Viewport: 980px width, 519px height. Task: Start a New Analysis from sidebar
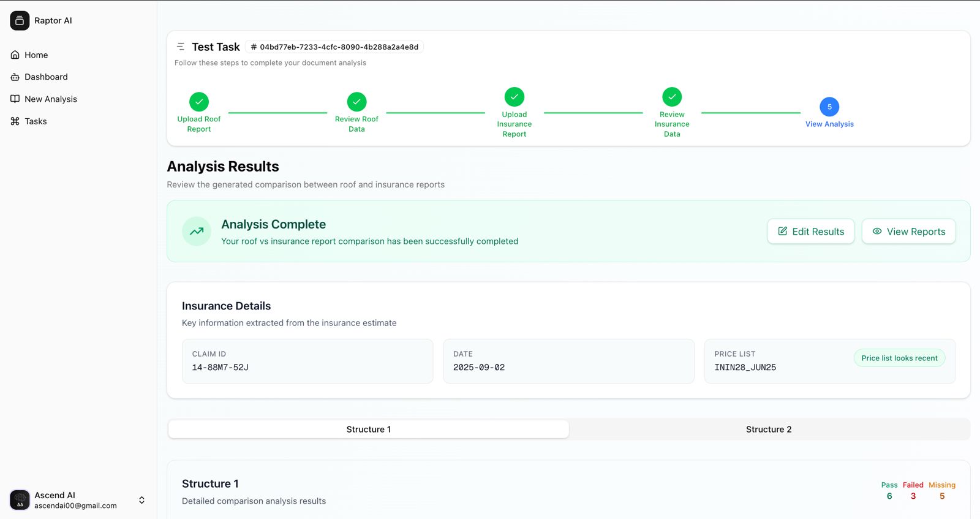[50, 99]
